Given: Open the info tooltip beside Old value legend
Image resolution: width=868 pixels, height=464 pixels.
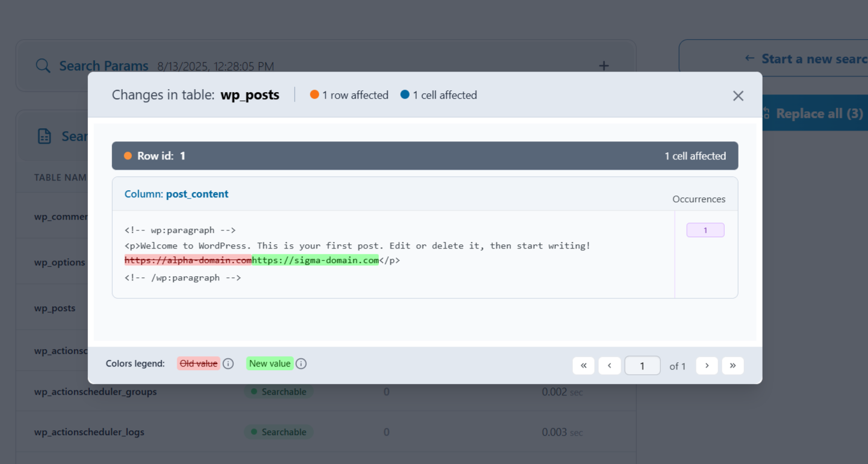Looking at the screenshot, I should click(228, 363).
